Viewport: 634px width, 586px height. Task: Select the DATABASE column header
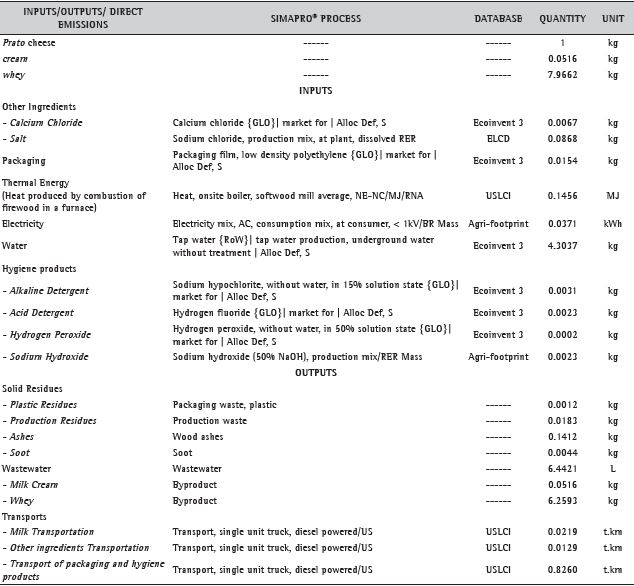tap(498, 19)
